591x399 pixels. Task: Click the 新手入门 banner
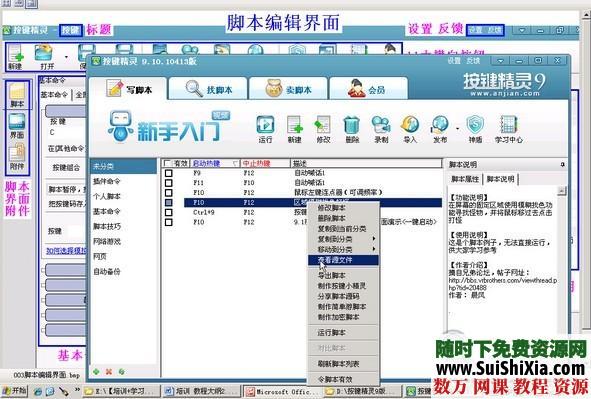tap(168, 127)
